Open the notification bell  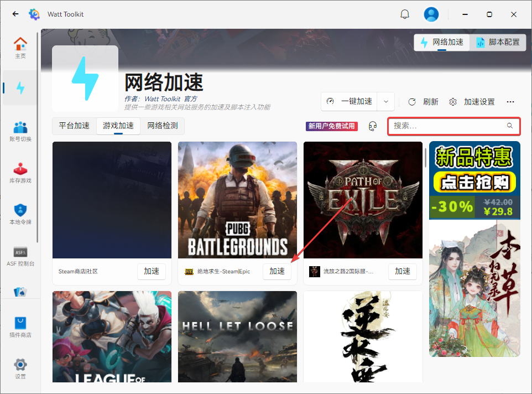405,14
